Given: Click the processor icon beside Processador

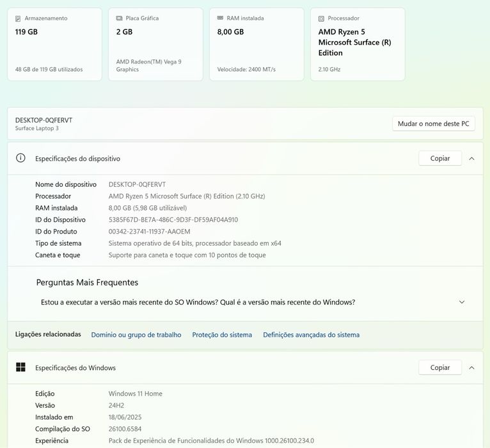Looking at the screenshot, I should click(321, 19).
